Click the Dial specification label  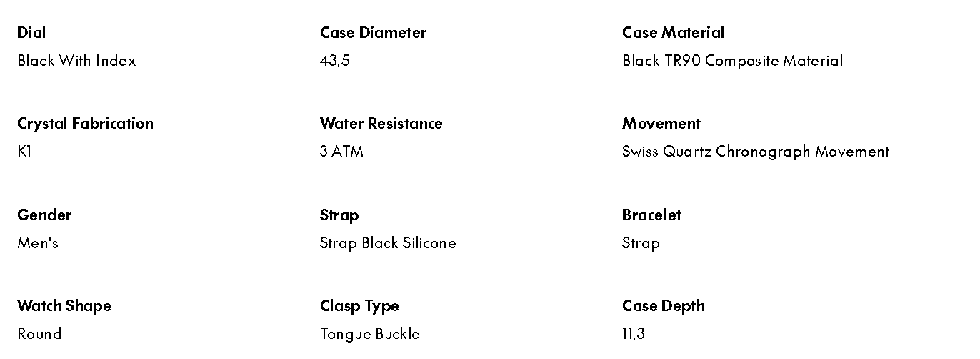click(x=31, y=33)
